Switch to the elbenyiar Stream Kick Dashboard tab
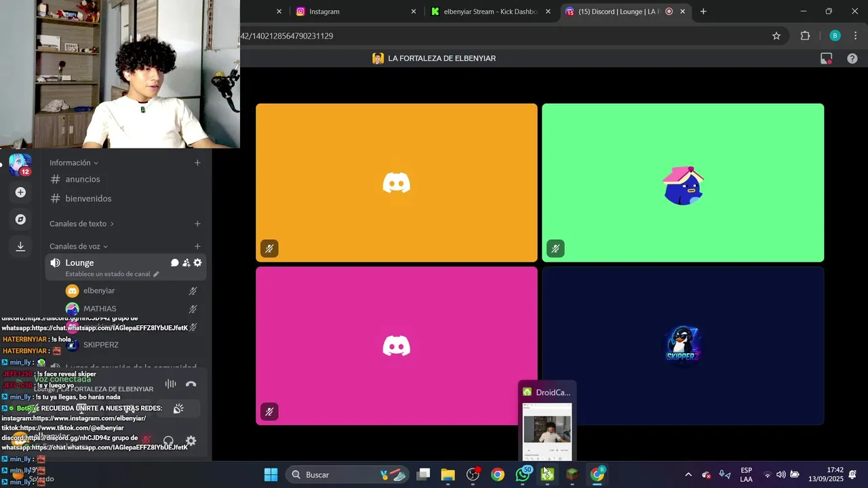The height and width of the screenshot is (488, 868). point(491,12)
